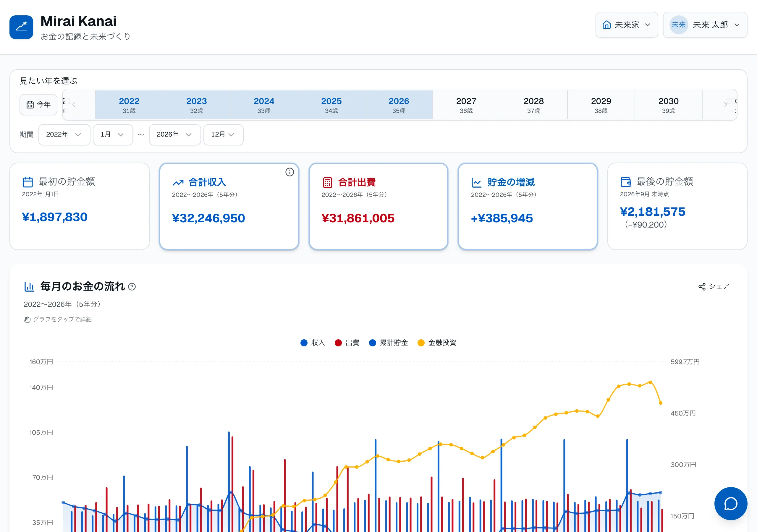This screenshot has width=757, height=532.
Task: Click the シェア share button
Action: (714, 287)
